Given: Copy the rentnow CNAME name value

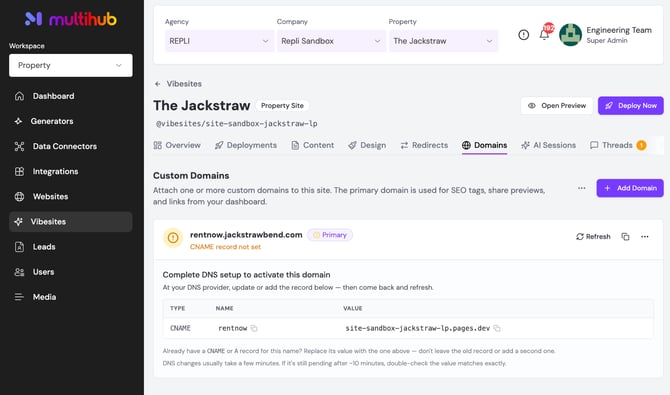Looking at the screenshot, I should (254, 328).
